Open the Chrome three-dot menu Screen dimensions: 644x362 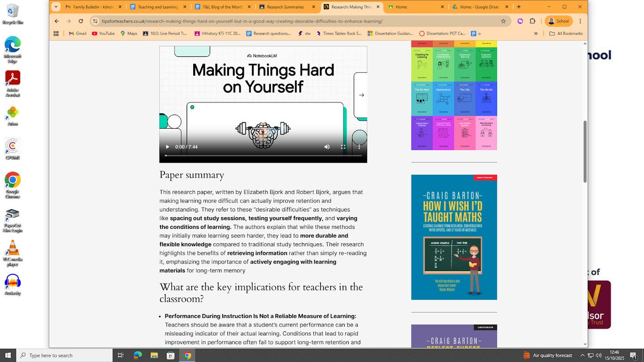point(580,21)
